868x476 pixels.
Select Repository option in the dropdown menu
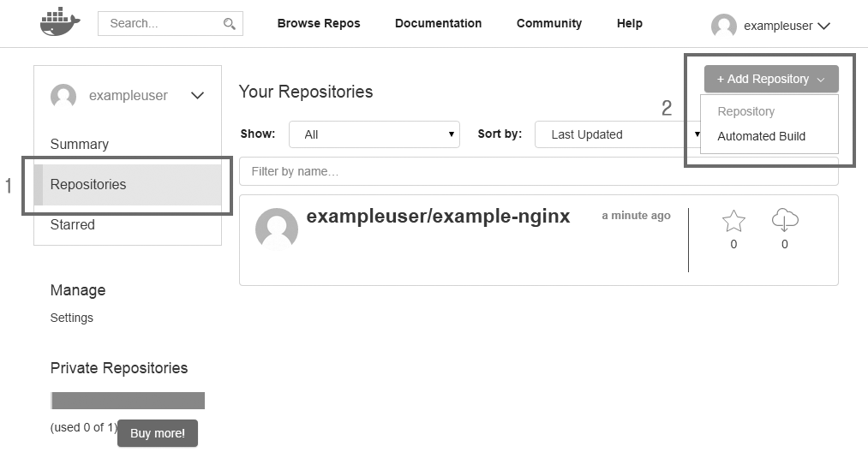(x=745, y=111)
